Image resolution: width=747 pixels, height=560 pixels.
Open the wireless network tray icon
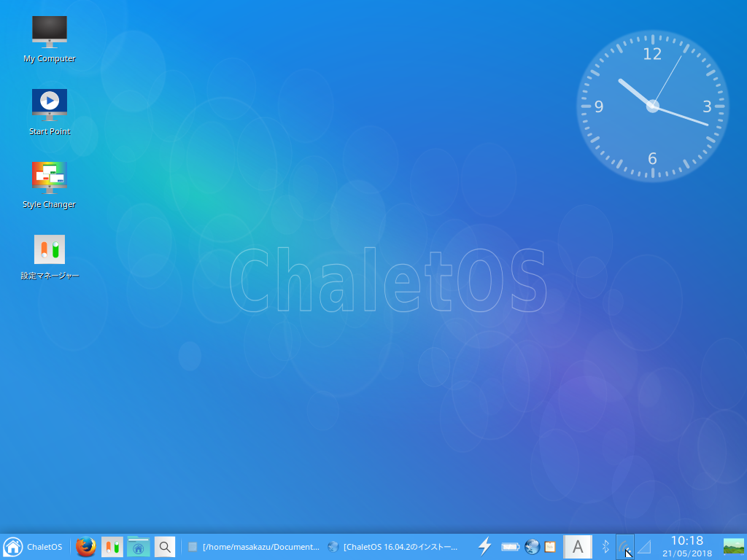tap(624, 547)
